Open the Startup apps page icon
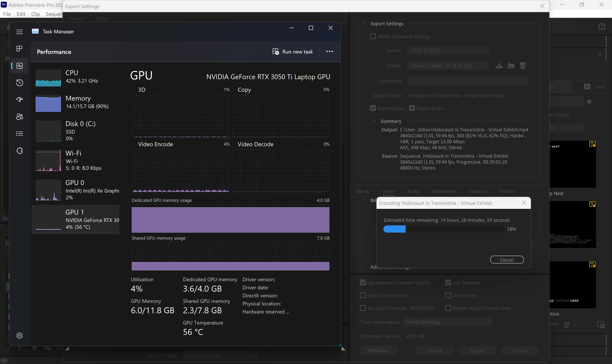This screenshot has height=364, width=612. (x=19, y=100)
